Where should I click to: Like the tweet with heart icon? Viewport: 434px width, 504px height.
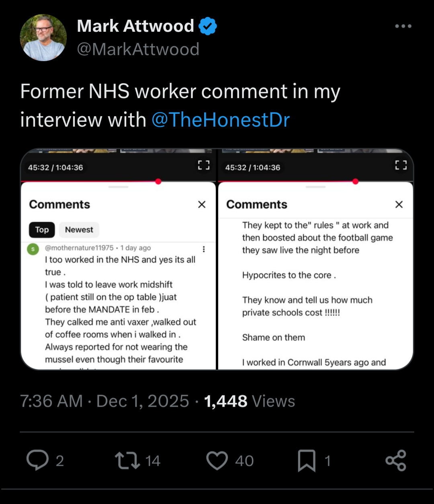pyautogui.click(x=217, y=461)
